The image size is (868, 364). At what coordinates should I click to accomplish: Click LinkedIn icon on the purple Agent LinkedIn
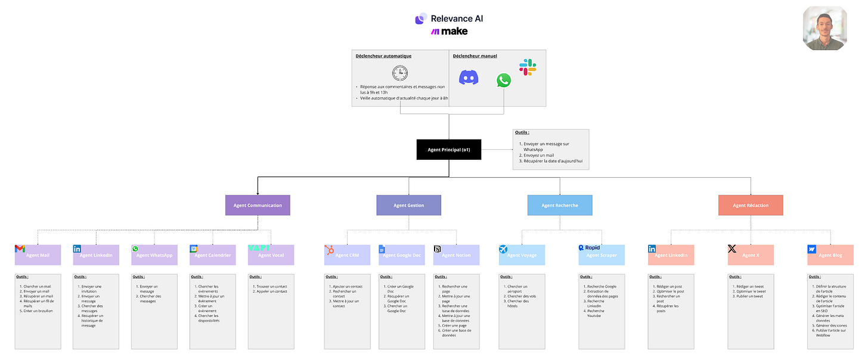(77, 248)
